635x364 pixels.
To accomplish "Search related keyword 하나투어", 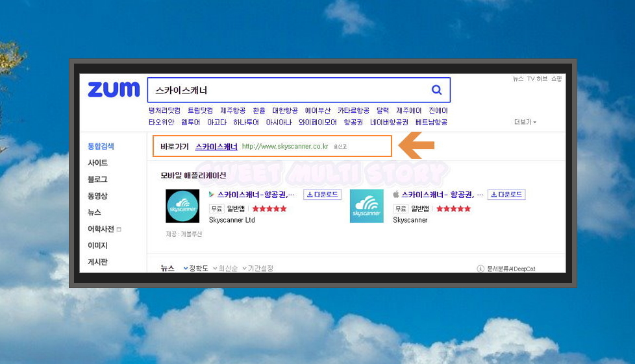I will tap(246, 122).
